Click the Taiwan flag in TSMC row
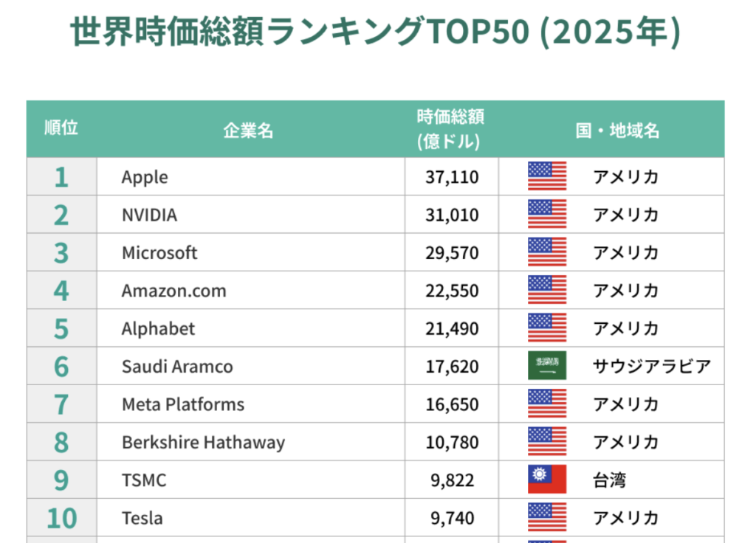The image size is (756, 543). 547,480
